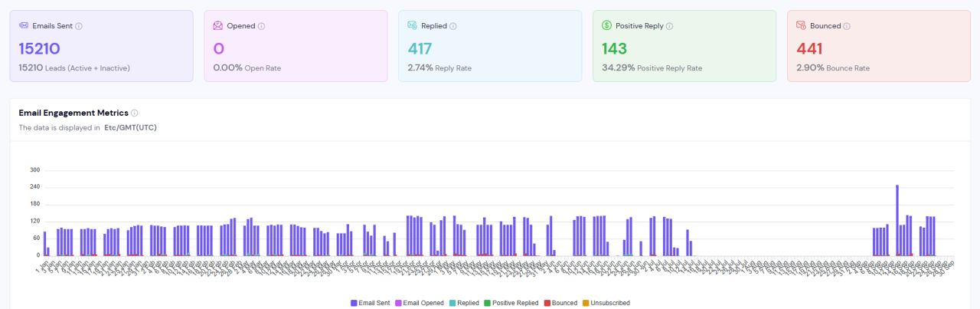Viewport: 980px width, 309px height.
Task: Click the Email Engagement Metrics heading
Action: [73, 113]
